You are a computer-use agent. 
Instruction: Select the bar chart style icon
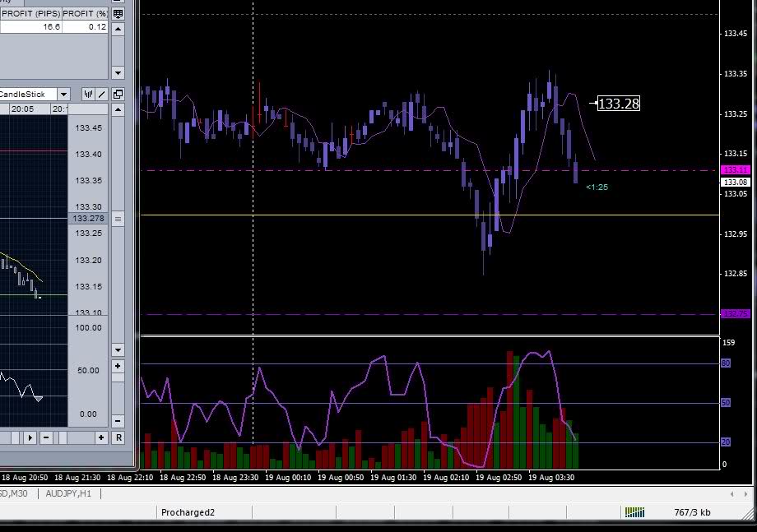tap(87, 95)
